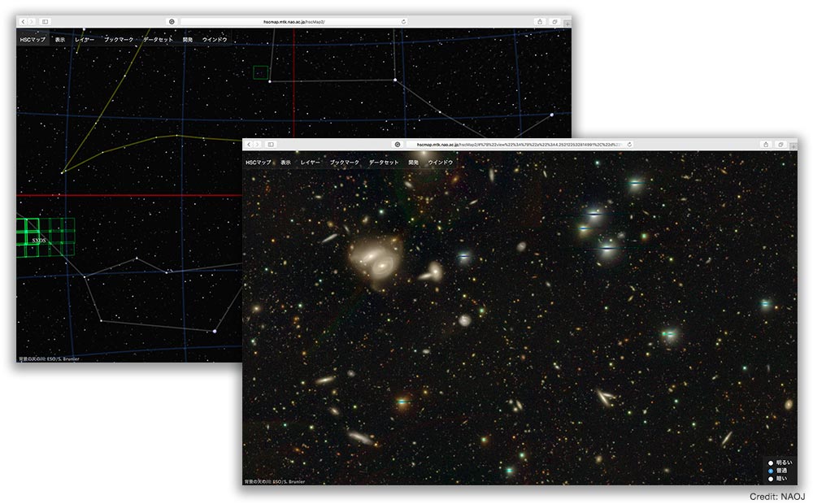Click the reload icon in the back window address bar
Screen dimensions: 813x504
pos(403,21)
